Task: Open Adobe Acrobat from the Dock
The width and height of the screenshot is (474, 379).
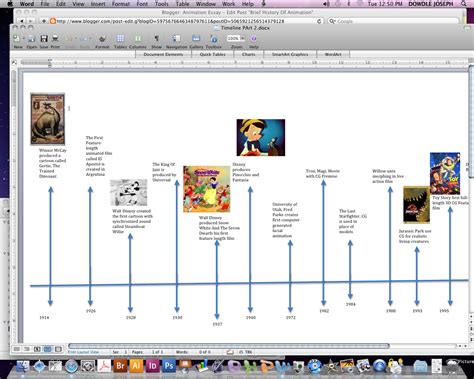Action: point(104,366)
